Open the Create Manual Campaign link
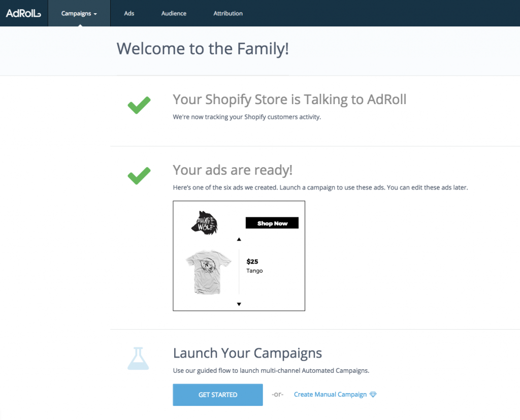520x420 pixels. [x=330, y=395]
